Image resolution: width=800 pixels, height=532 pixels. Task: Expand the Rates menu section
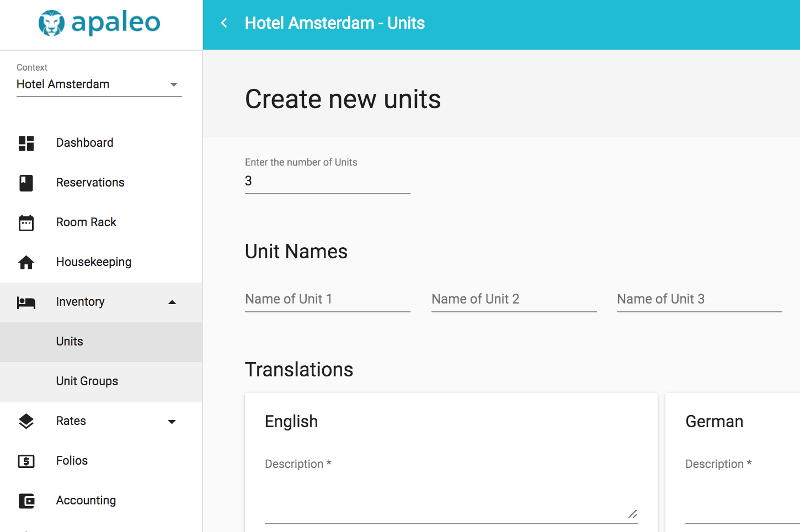(x=172, y=422)
